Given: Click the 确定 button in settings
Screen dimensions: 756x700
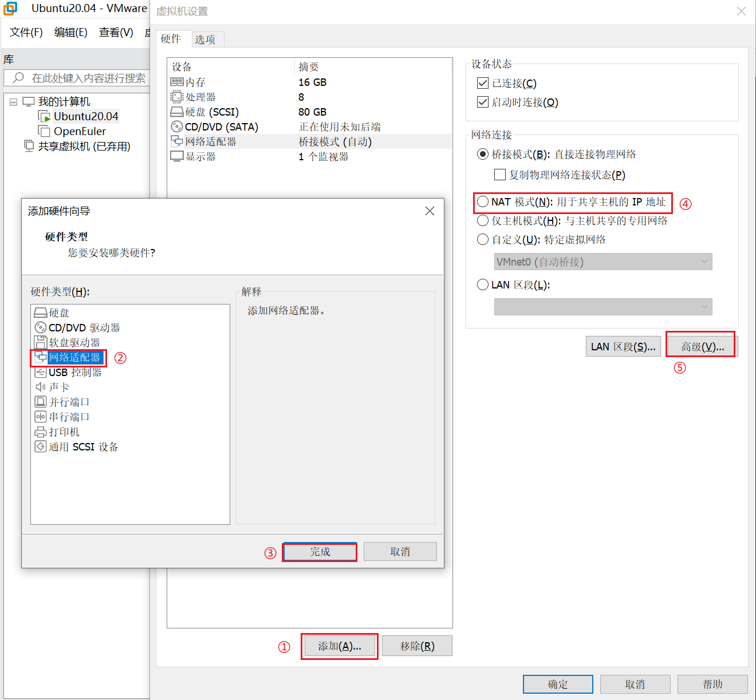Looking at the screenshot, I should pyautogui.click(x=558, y=685).
